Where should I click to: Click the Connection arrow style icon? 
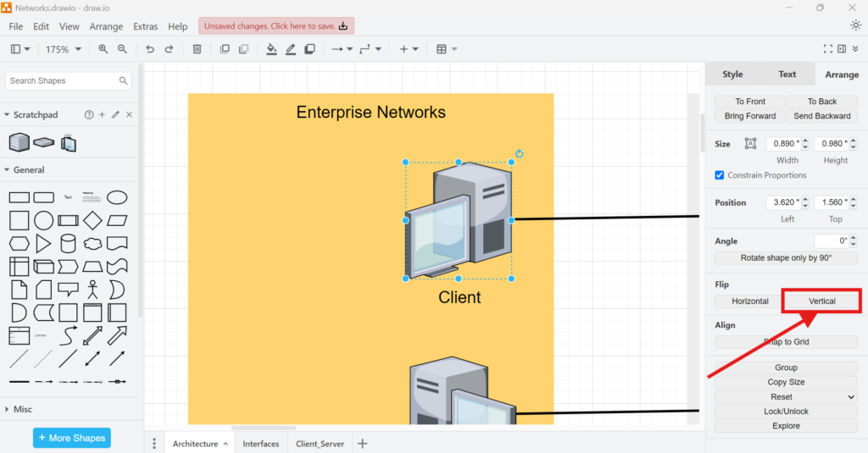pos(337,49)
